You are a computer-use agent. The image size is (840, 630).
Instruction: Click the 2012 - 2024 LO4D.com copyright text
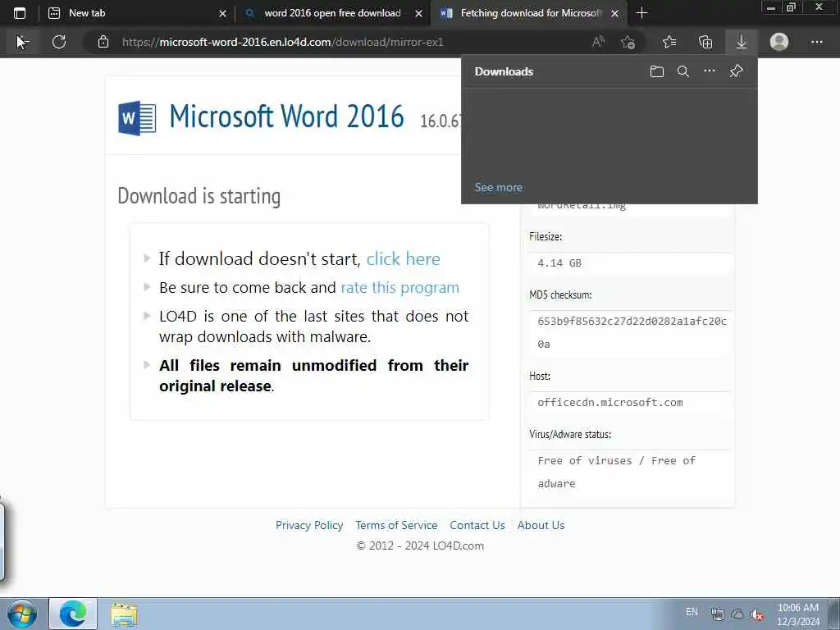coord(420,546)
